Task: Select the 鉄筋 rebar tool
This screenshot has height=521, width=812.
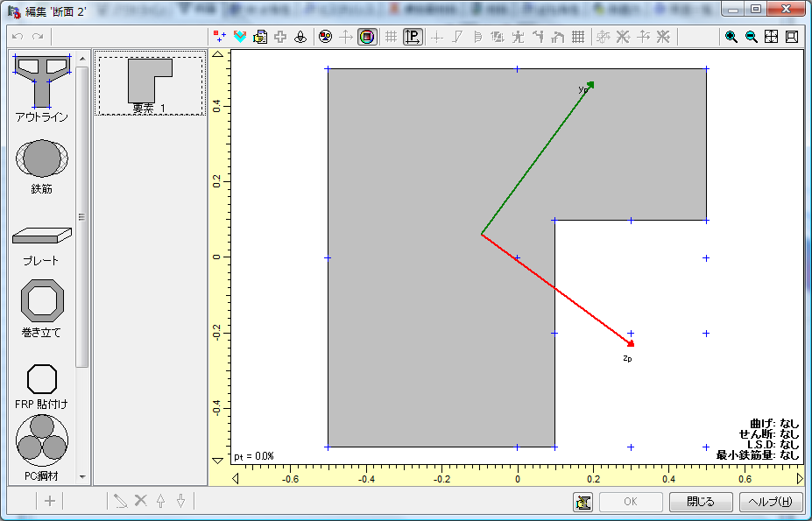Action: click(42, 166)
